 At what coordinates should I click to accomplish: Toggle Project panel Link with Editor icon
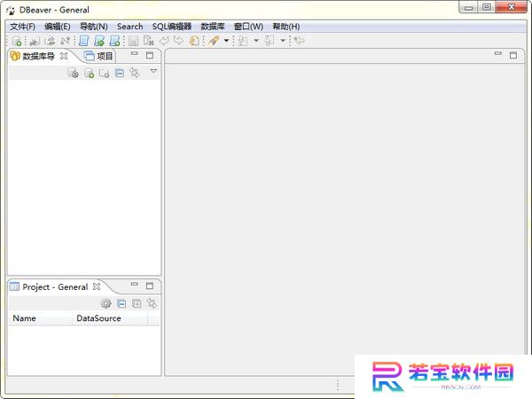click(x=152, y=303)
